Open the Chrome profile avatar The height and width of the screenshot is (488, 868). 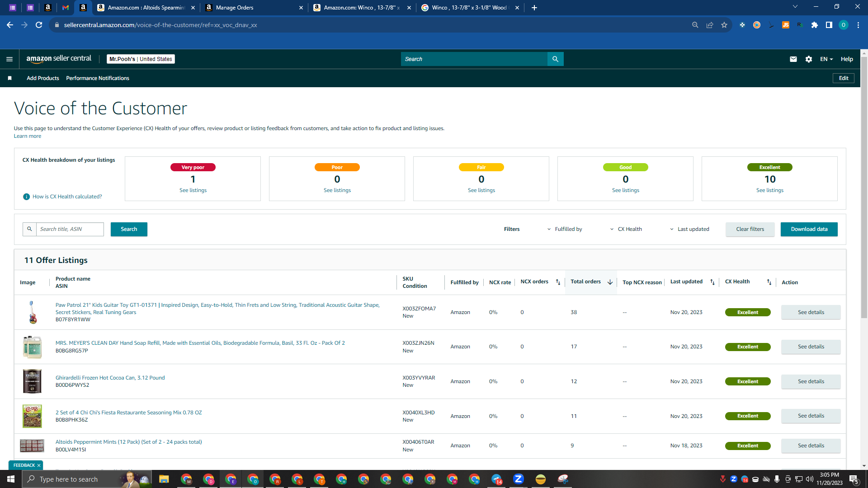coord(844,25)
